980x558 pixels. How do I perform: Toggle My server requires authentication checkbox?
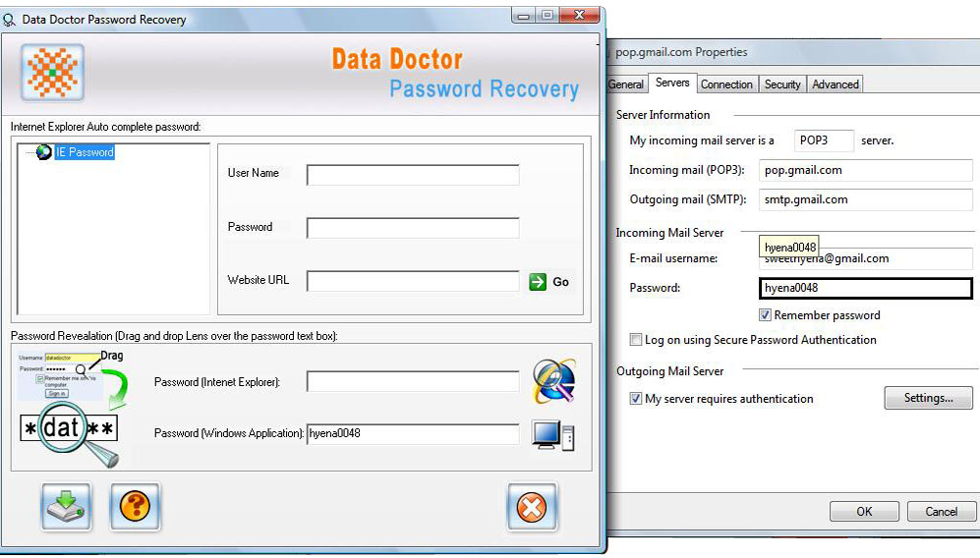(x=636, y=399)
